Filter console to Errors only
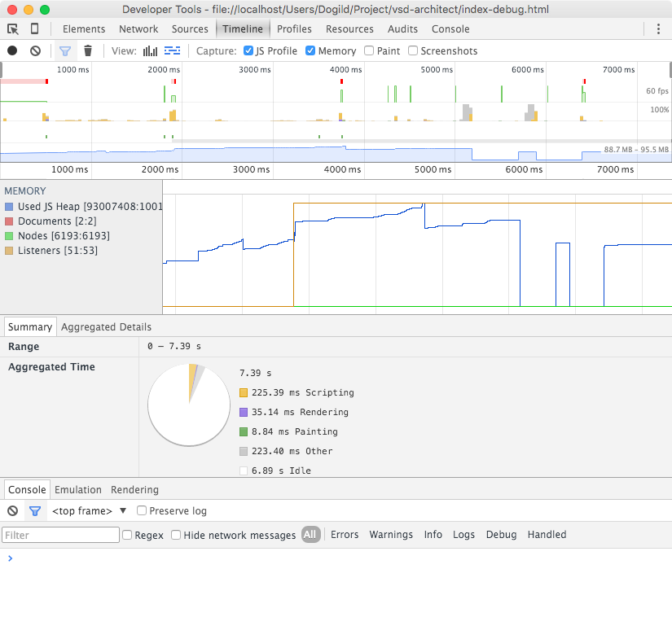This screenshot has height=639, width=672. [x=345, y=535]
